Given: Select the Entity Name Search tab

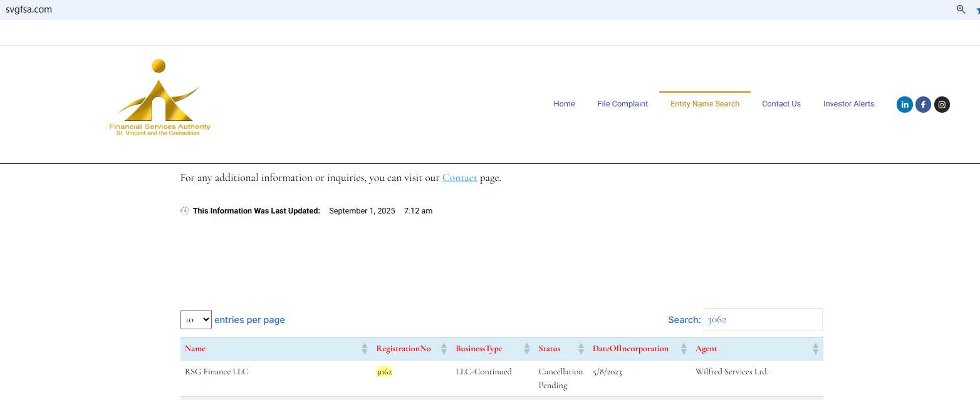Looking at the screenshot, I should tap(705, 104).
